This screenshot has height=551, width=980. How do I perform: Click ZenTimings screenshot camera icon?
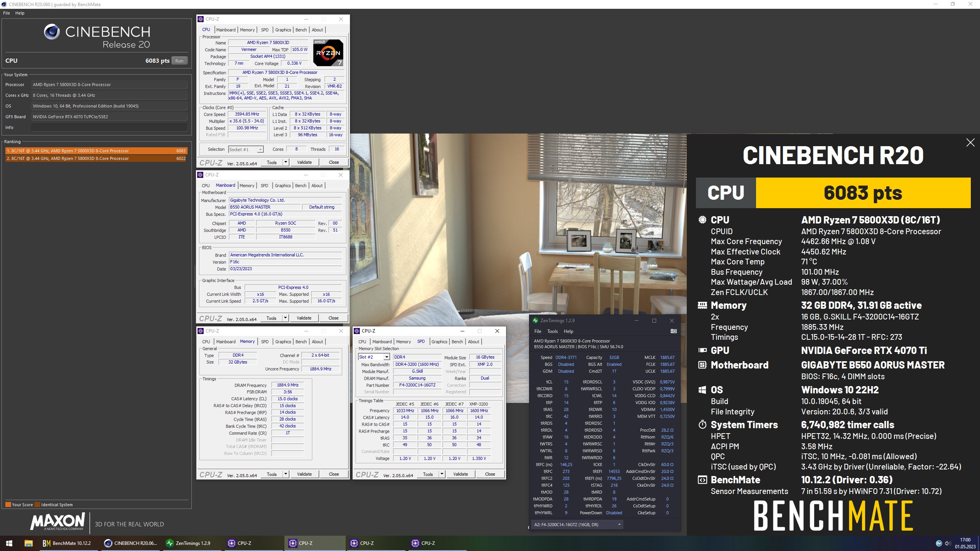673,331
